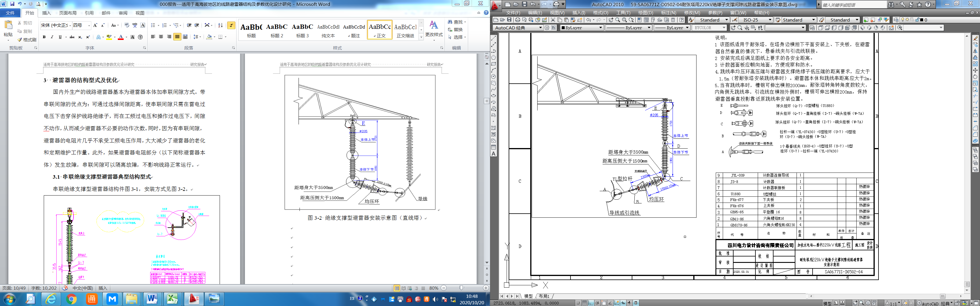The width and height of the screenshot is (980, 306).
Task: Click AutoCAD Pan (hand) tool in standard toolbar
Action: click(611, 20)
